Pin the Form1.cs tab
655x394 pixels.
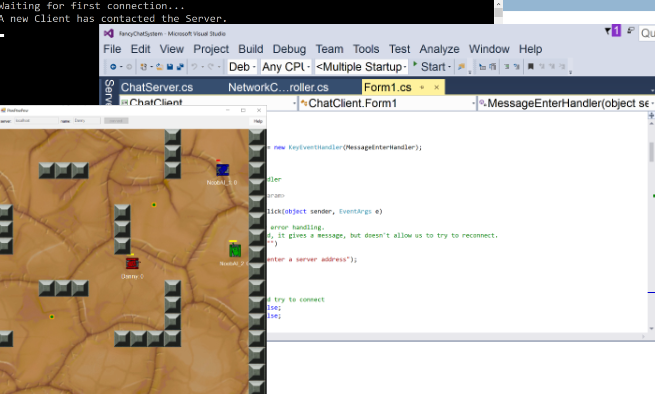click(x=422, y=87)
